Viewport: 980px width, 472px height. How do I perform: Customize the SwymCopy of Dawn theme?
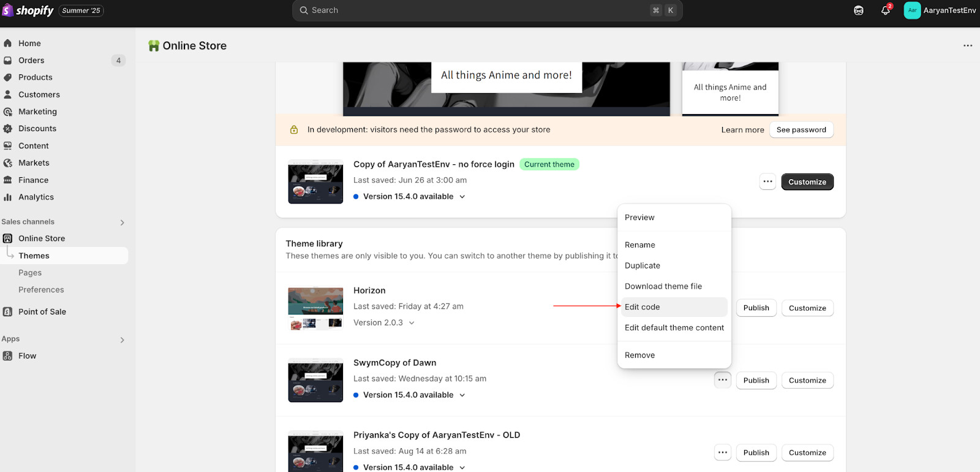coord(807,380)
